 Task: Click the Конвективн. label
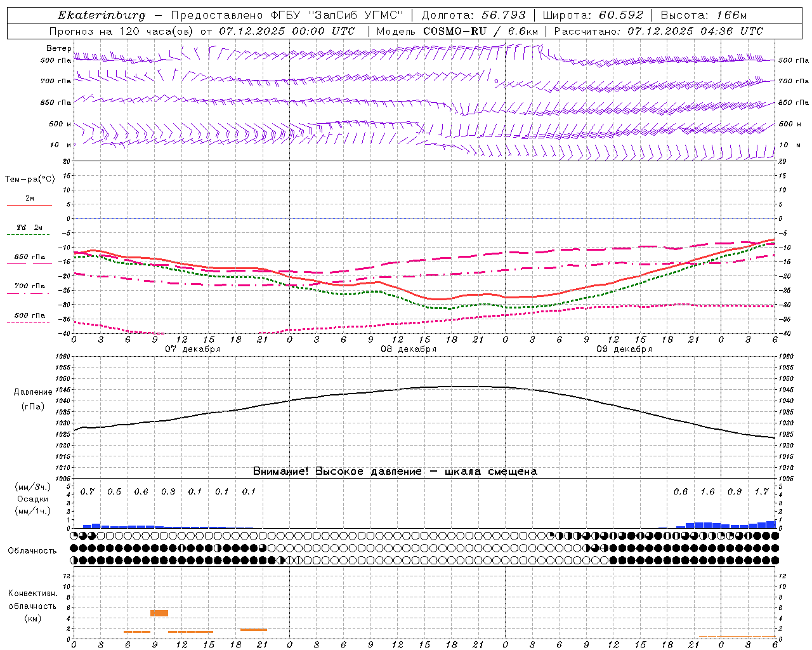pos(33,594)
